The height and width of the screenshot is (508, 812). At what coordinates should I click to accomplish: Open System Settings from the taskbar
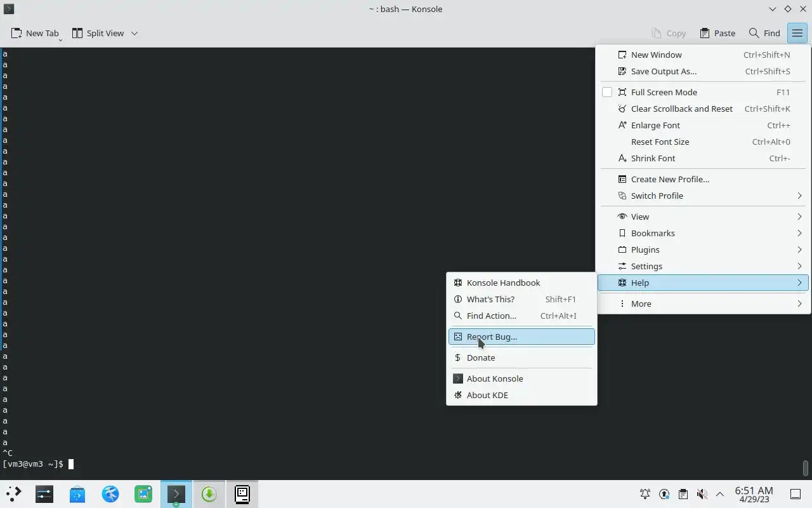click(44, 494)
